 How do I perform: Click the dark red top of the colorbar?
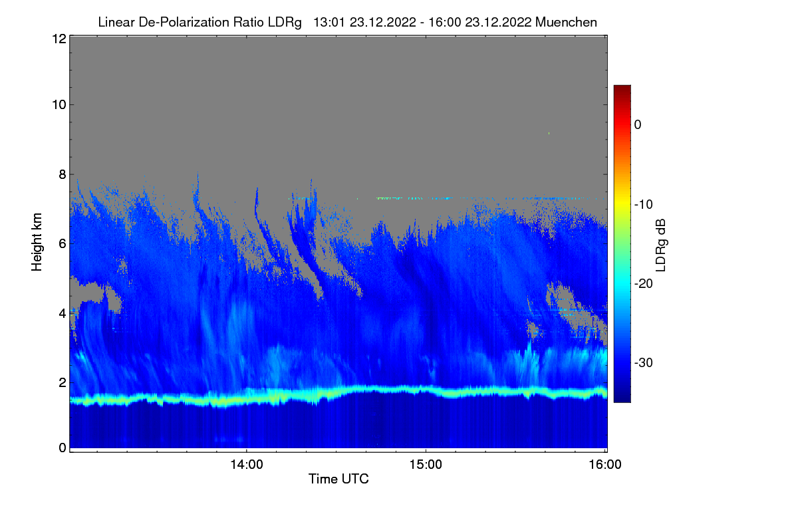pyautogui.click(x=622, y=90)
